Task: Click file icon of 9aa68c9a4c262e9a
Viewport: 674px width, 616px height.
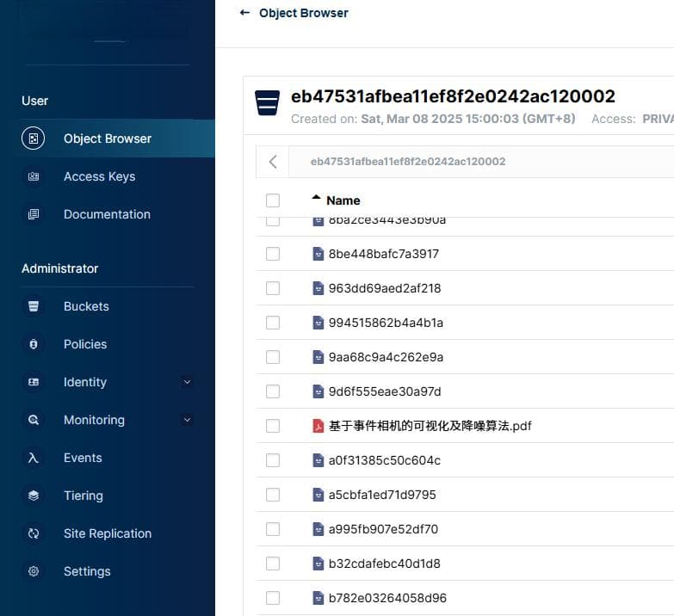Action: coord(318,357)
